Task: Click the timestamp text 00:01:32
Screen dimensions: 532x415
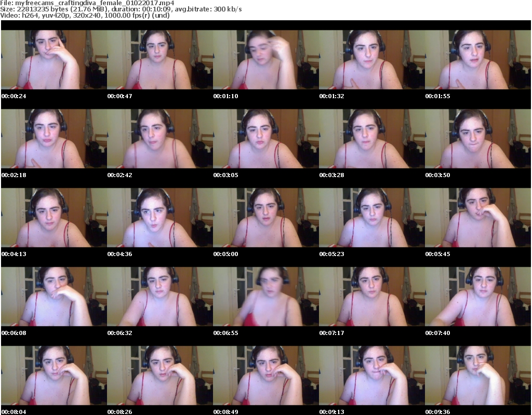Action: [x=331, y=96]
